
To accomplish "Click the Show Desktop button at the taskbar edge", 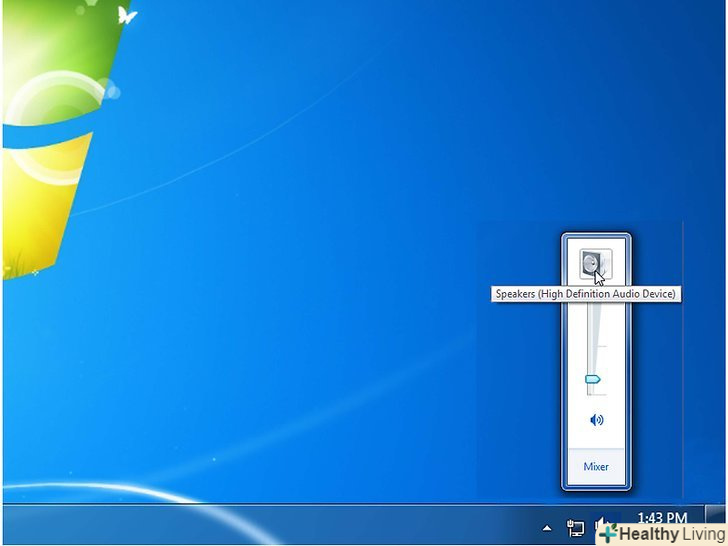I will [716, 524].
